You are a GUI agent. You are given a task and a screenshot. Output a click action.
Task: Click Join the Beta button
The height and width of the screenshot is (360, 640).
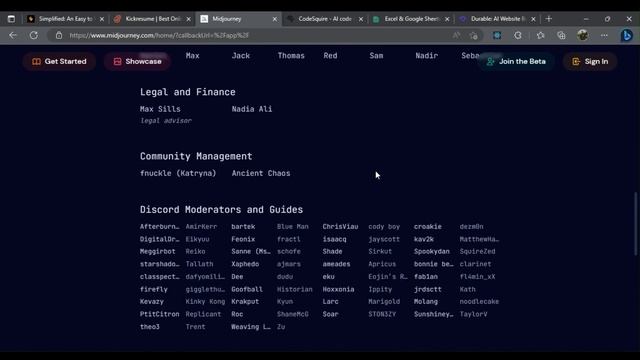click(516, 62)
